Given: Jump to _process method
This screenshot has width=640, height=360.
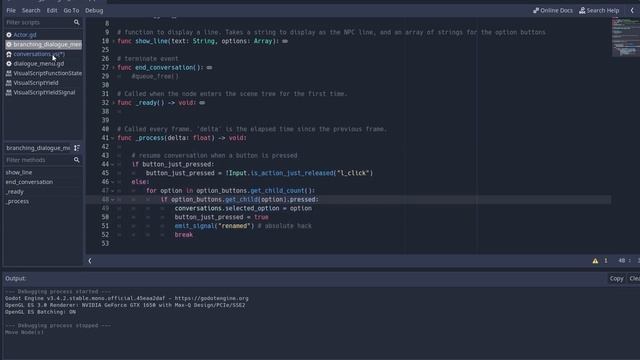Looking at the screenshot, I should (17, 201).
